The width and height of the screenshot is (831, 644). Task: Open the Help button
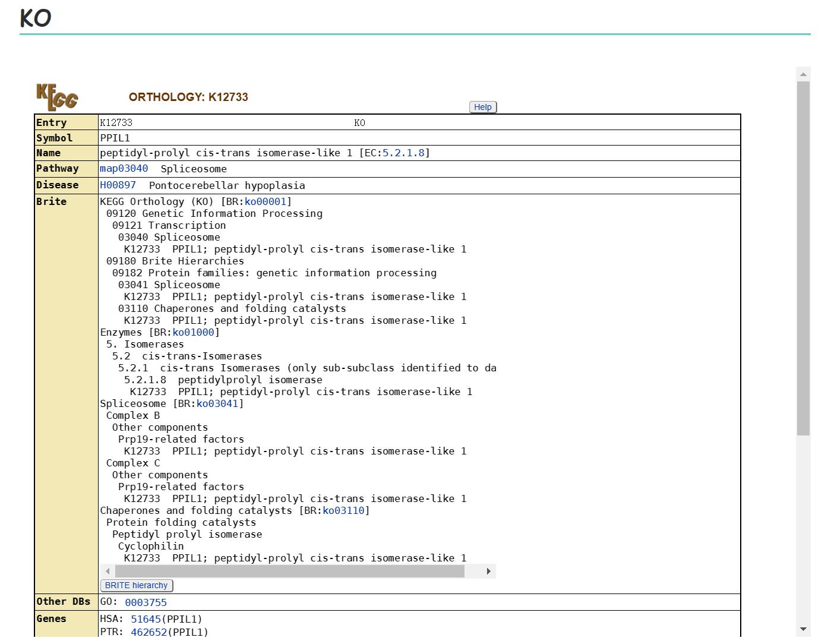point(482,107)
